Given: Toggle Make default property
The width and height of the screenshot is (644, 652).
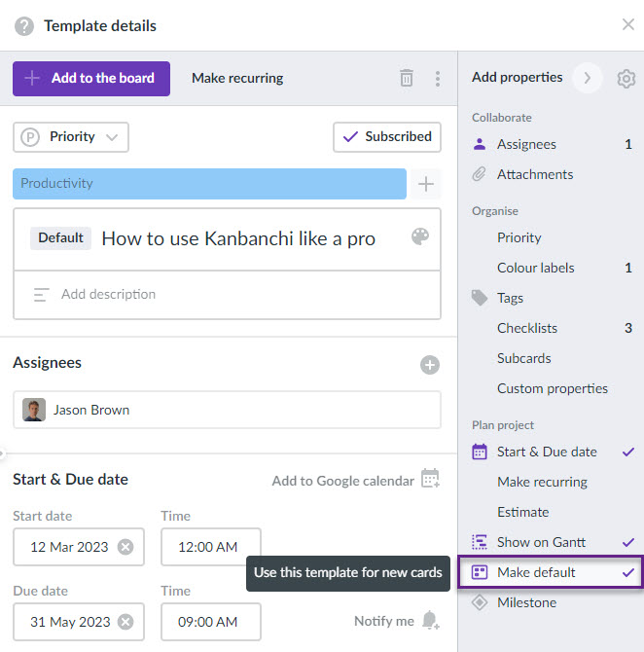Looking at the screenshot, I should 551,572.
